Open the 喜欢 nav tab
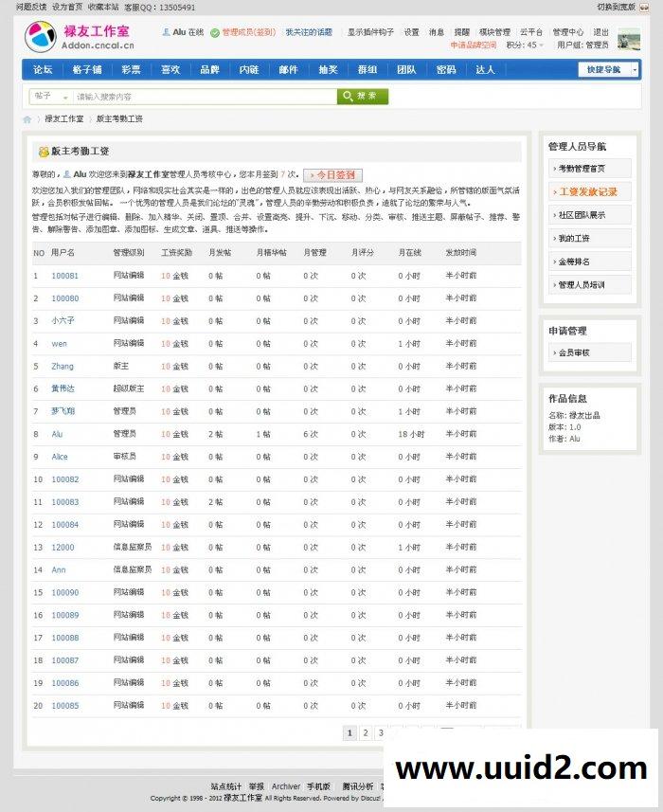The width and height of the screenshot is (663, 812). pos(170,69)
